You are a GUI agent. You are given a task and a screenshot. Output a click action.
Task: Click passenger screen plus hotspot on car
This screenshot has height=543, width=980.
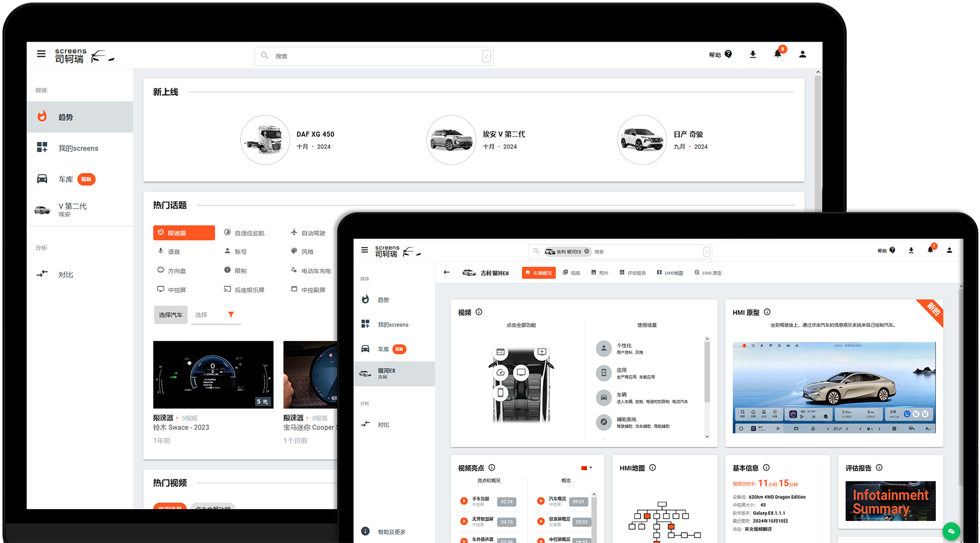click(x=542, y=352)
